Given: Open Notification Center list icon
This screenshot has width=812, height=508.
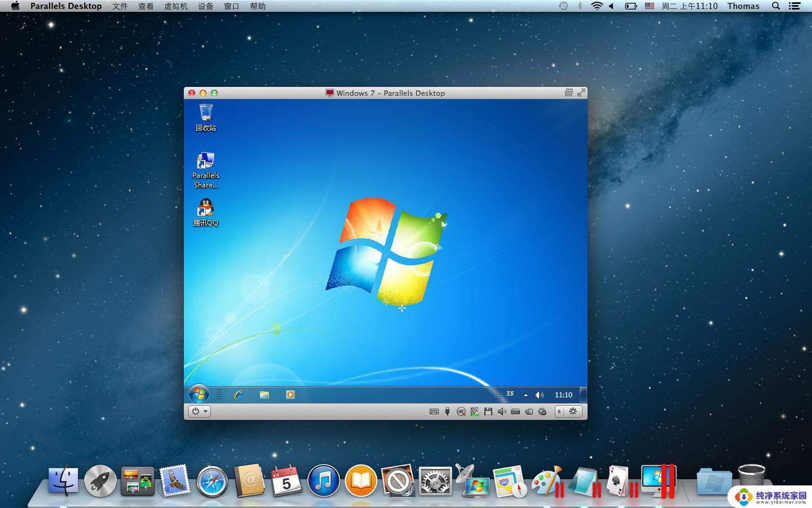Looking at the screenshot, I should (795, 6).
